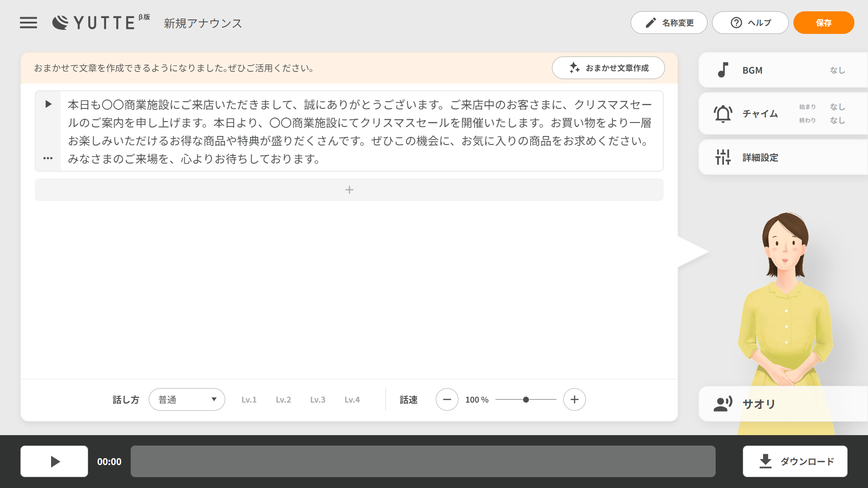Select speaking level Lv.1
Image resolution: width=868 pixels, height=488 pixels.
[249, 399]
